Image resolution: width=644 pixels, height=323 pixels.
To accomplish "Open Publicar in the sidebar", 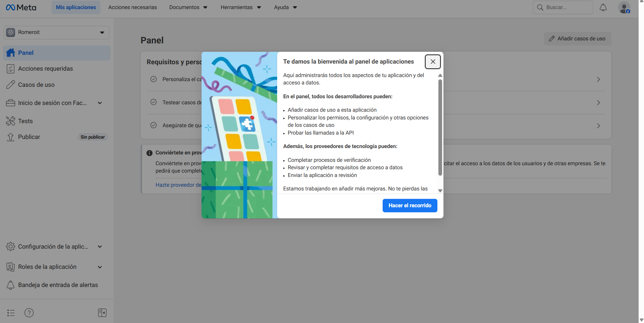I will (x=56, y=137).
